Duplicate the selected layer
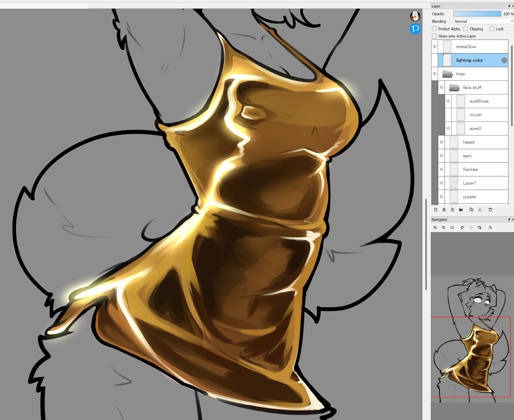This screenshot has width=514, height=420. pyautogui.click(x=471, y=210)
